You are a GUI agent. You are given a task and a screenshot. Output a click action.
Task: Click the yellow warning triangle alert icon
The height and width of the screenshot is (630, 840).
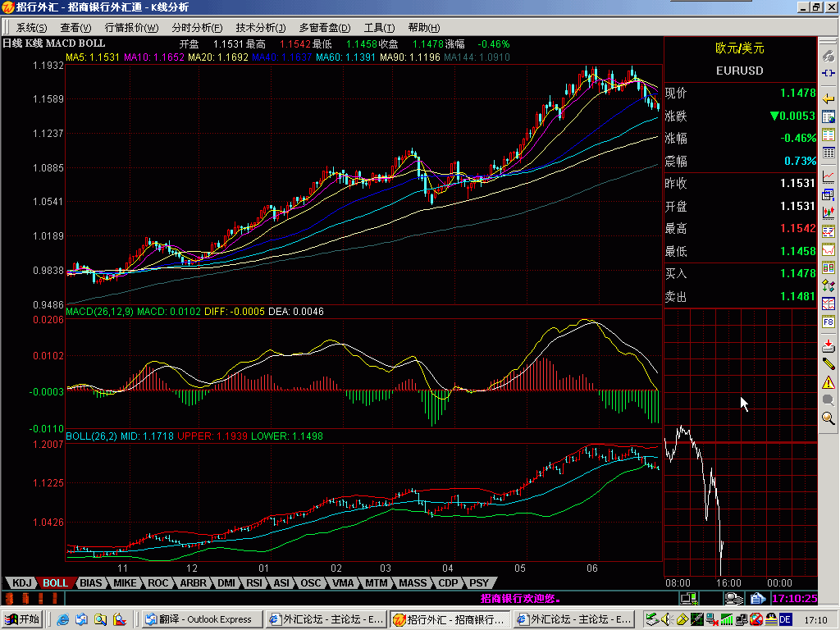click(829, 382)
